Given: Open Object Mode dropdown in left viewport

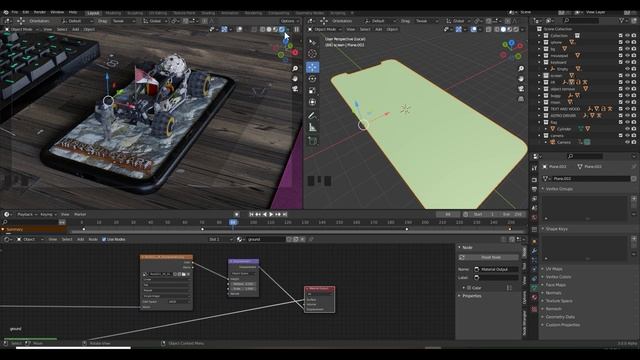Looking at the screenshot, I should pyautogui.click(x=22, y=29).
